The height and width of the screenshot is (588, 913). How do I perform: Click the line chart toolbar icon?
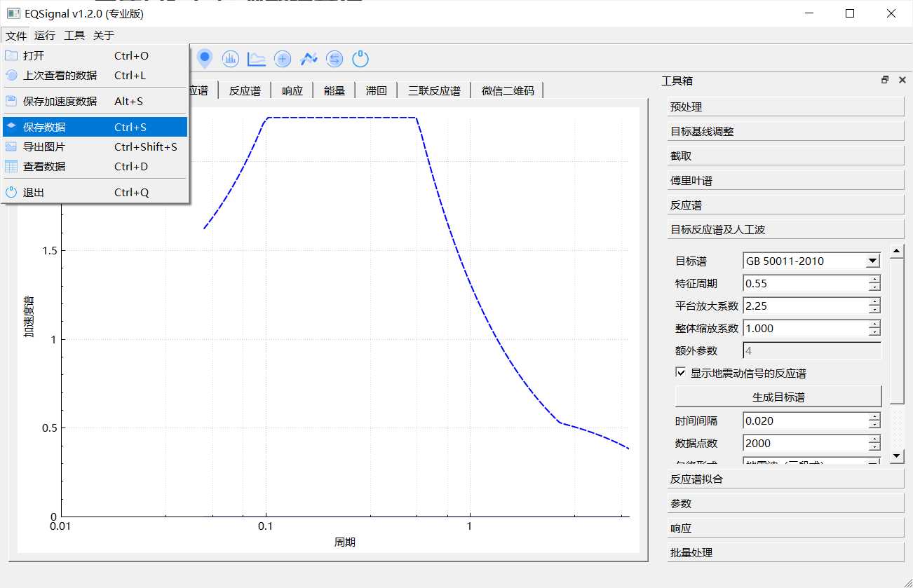257,59
